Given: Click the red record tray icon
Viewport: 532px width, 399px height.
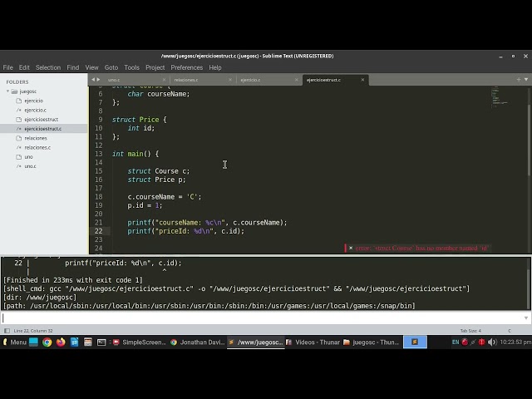Looking at the screenshot, I should [465, 342].
